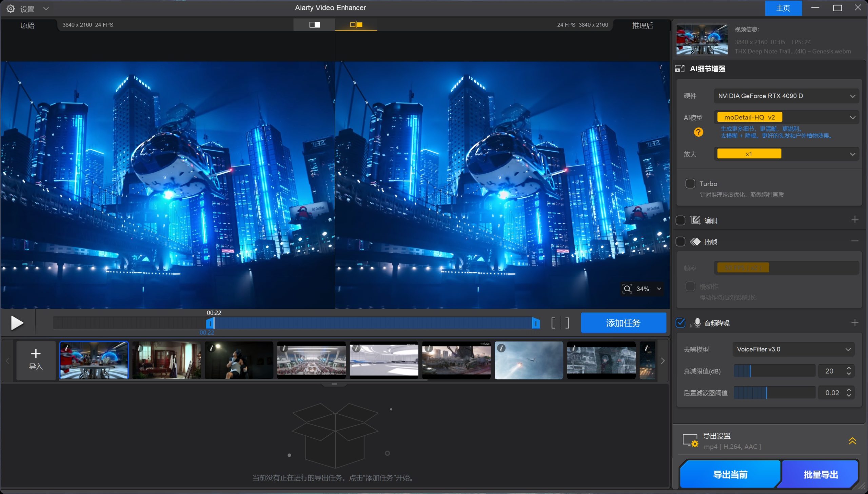Show info for the indoor woman thumbnail

139,348
